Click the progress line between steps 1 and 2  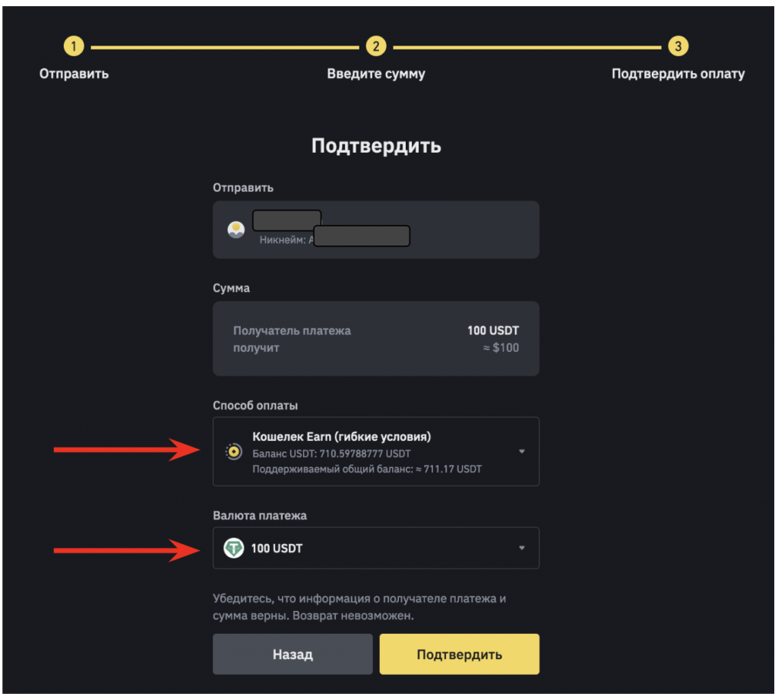point(224,47)
